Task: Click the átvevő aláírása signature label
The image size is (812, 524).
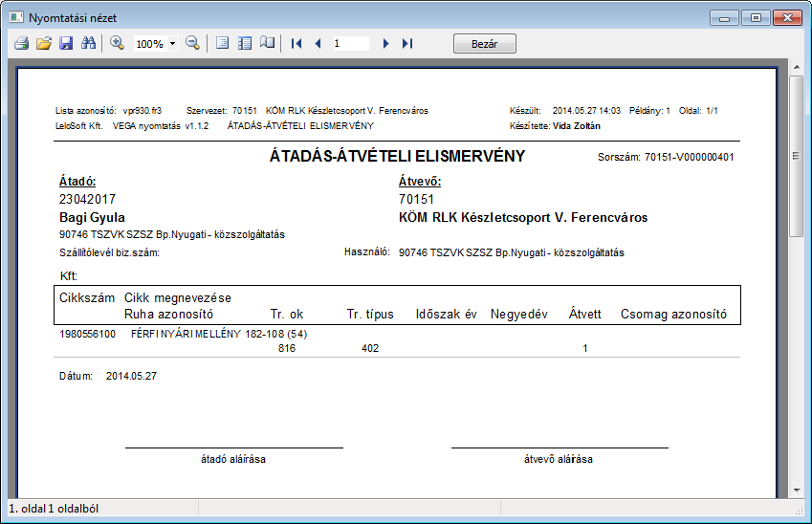Action: pos(559,459)
